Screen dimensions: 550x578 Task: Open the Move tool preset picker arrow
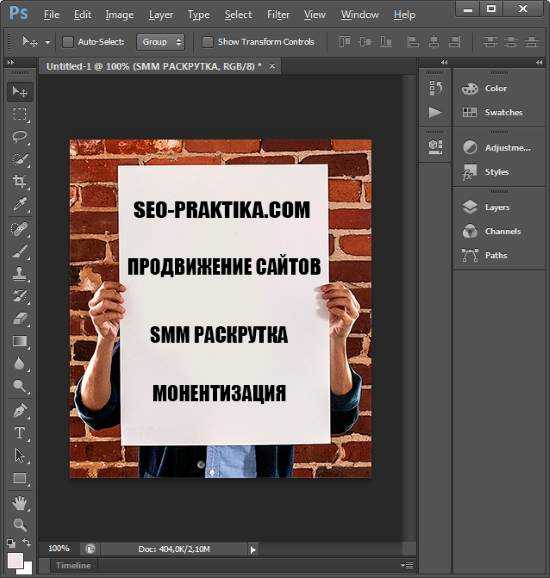pyautogui.click(x=48, y=42)
